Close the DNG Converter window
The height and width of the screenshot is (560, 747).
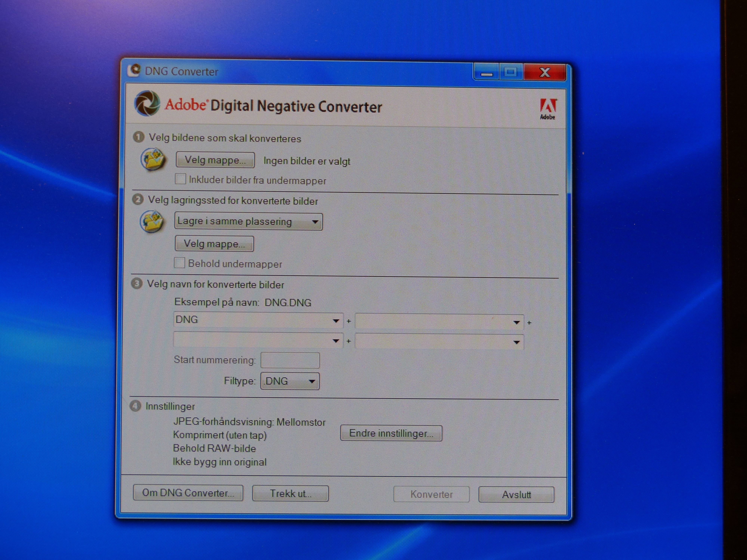(544, 72)
